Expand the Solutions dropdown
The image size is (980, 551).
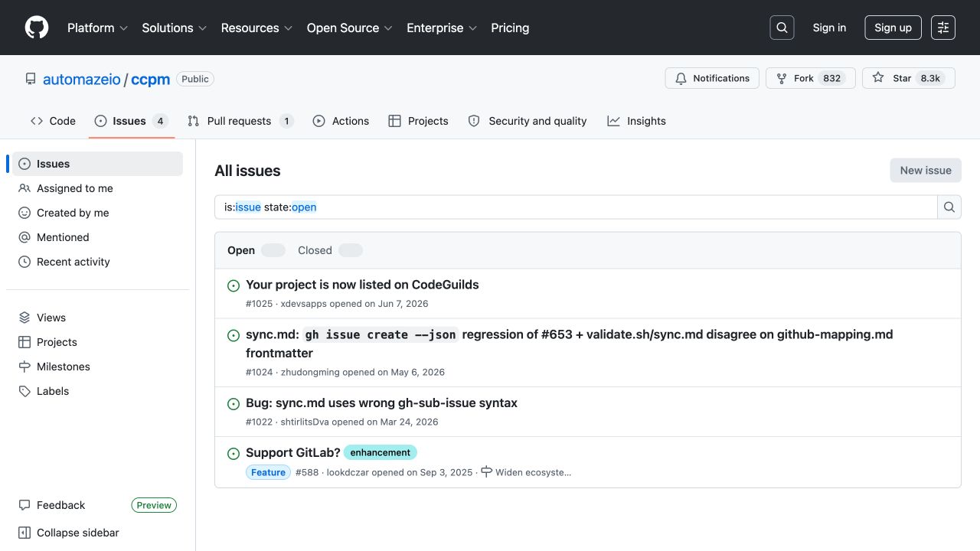tap(175, 28)
